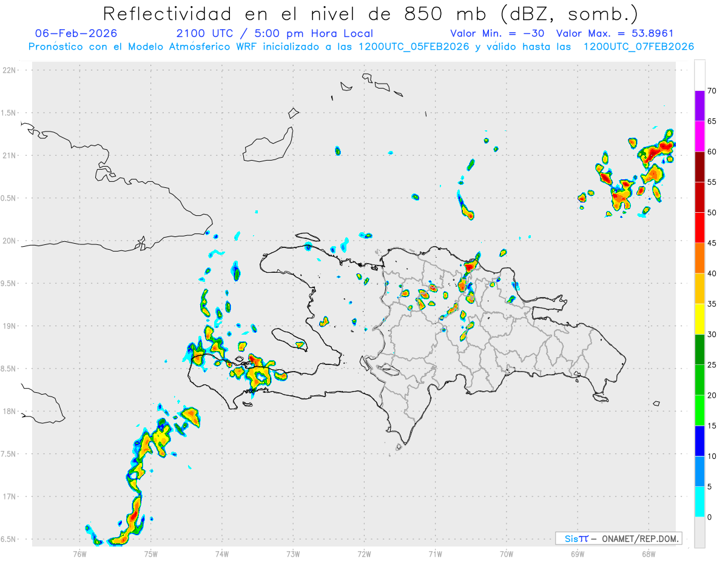Click the gray below-zero colorbar segment
Image resolution: width=728 pixels, height=562 pixels.
click(700, 532)
